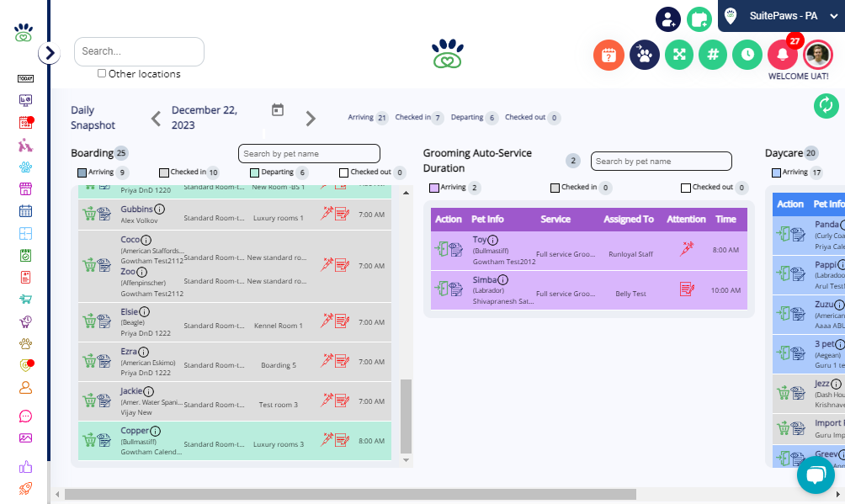This screenshot has width=845, height=504.
Task: Open info icon next to Copper
Action: click(155, 432)
